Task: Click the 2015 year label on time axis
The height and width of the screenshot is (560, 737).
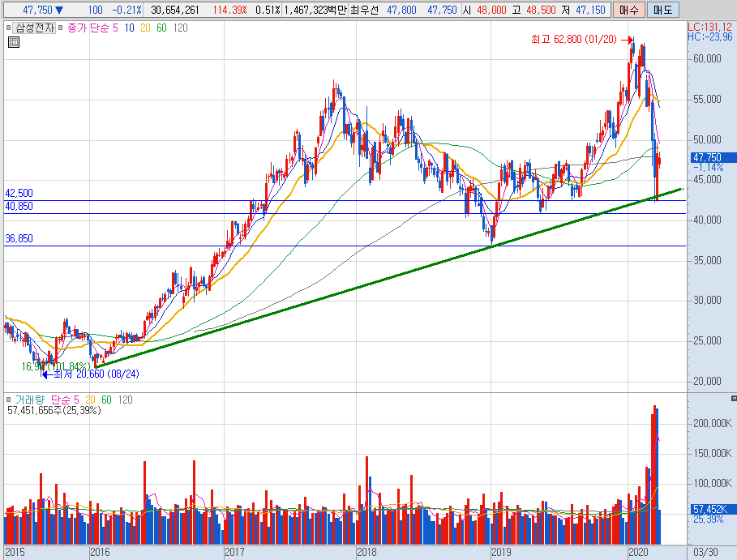Action: 15,552
